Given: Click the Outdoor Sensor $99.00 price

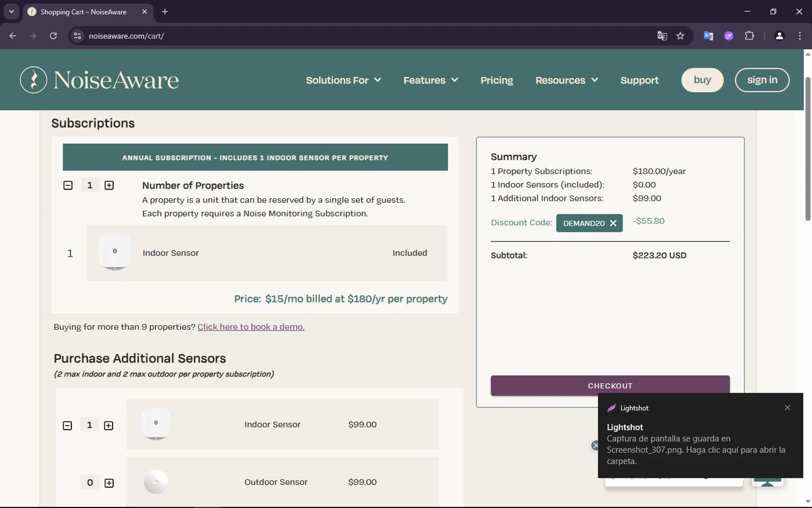Looking at the screenshot, I should click(x=362, y=482).
